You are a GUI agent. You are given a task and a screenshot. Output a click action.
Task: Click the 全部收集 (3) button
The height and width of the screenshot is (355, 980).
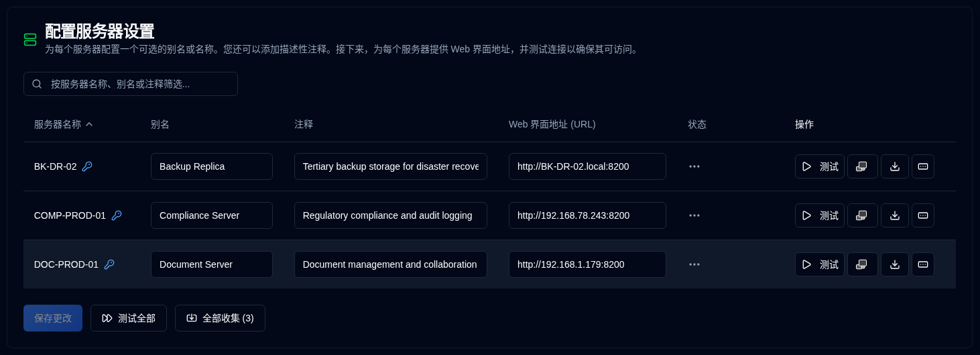click(220, 318)
